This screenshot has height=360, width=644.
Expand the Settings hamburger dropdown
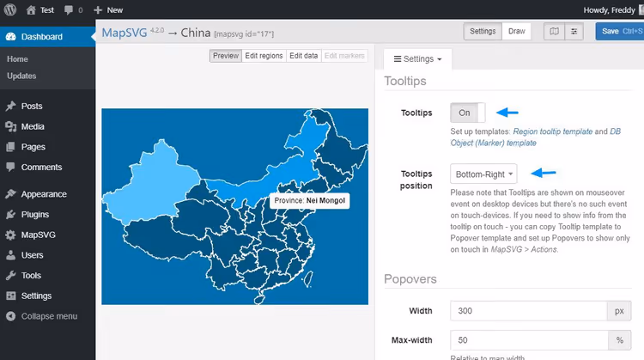[x=417, y=59]
